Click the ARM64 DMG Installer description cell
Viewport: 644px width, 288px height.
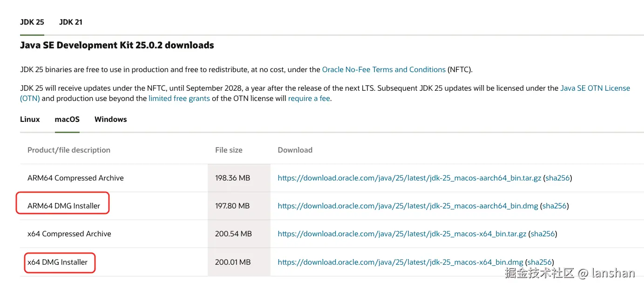pyautogui.click(x=64, y=206)
